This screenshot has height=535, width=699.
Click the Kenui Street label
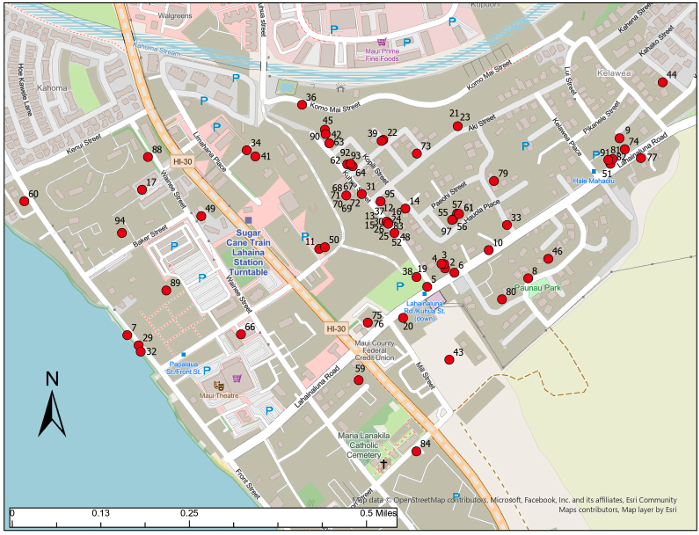tap(84, 144)
